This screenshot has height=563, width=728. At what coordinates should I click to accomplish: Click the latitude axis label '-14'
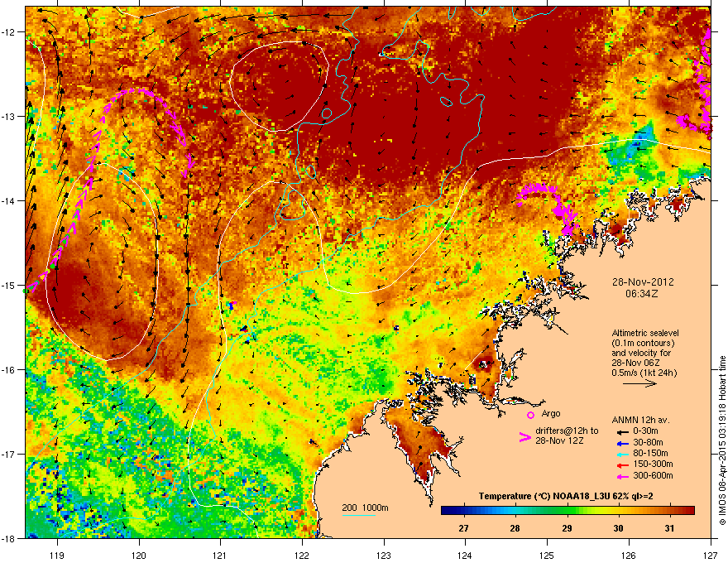(9, 200)
